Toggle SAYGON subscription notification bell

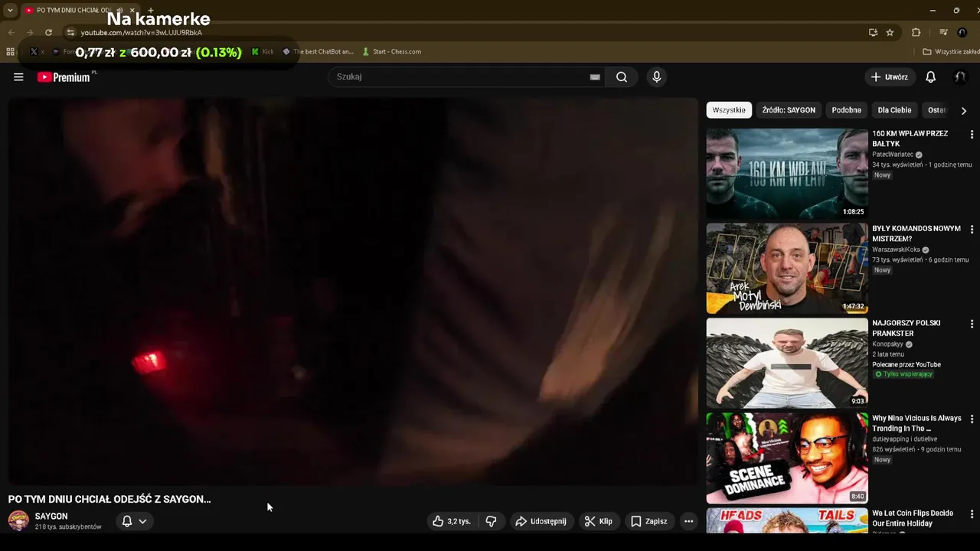pyautogui.click(x=127, y=521)
